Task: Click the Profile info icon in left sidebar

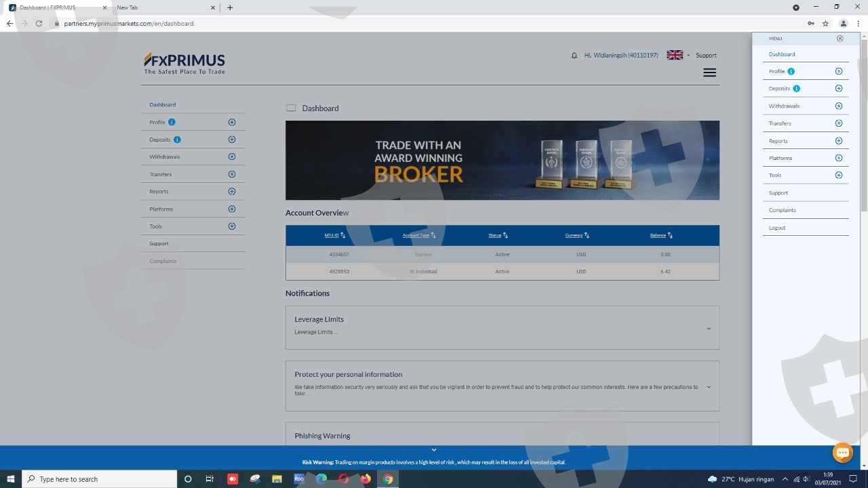Action: 172,122
